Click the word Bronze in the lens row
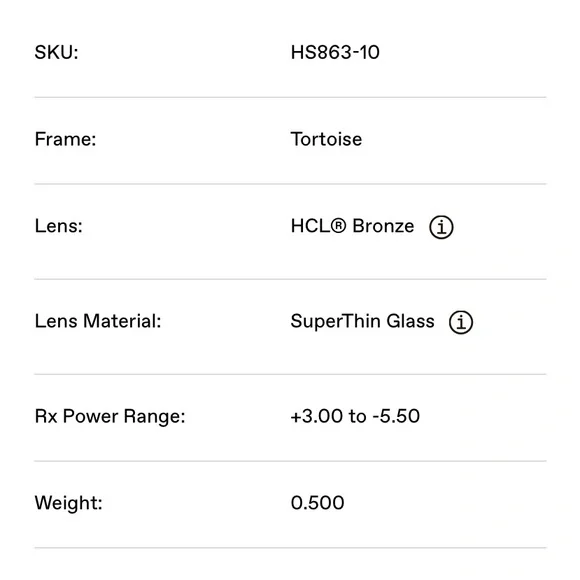The image size is (580, 580). pos(383,226)
